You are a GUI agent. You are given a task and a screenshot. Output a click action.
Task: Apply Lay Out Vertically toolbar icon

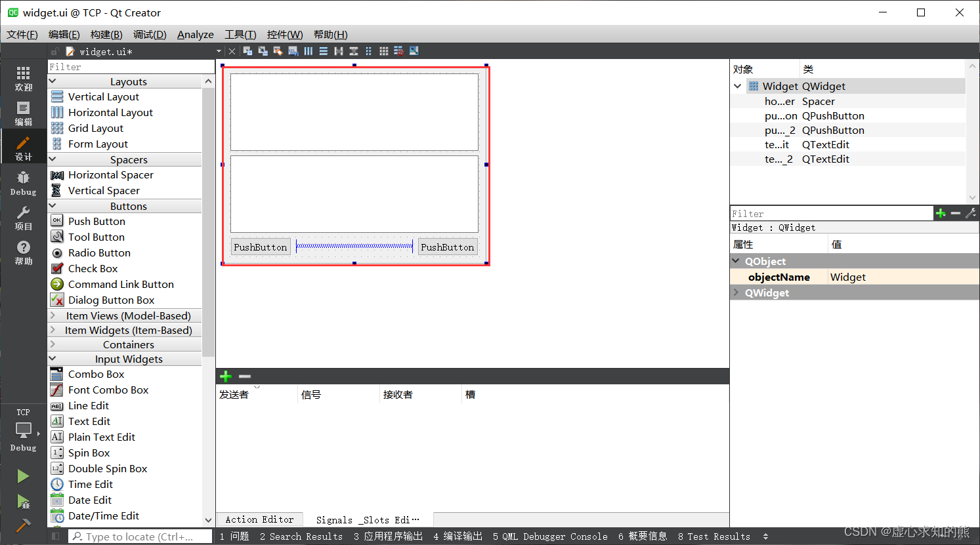[323, 51]
